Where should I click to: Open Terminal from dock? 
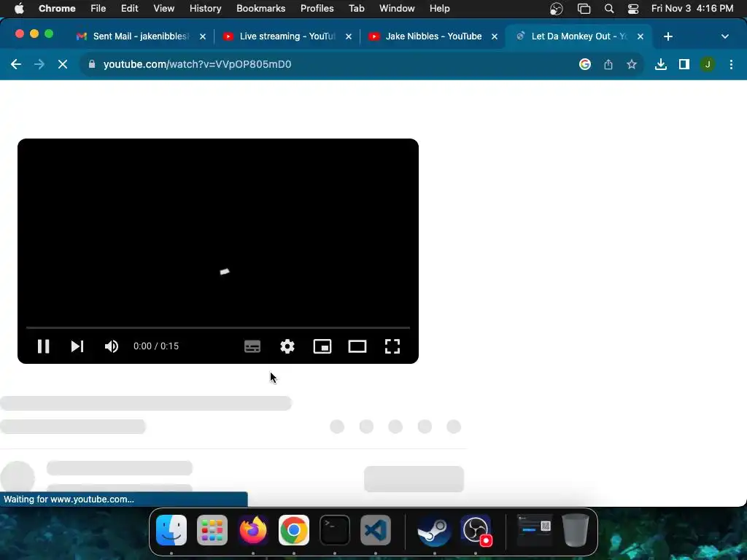pyautogui.click(x=335, y=530)
